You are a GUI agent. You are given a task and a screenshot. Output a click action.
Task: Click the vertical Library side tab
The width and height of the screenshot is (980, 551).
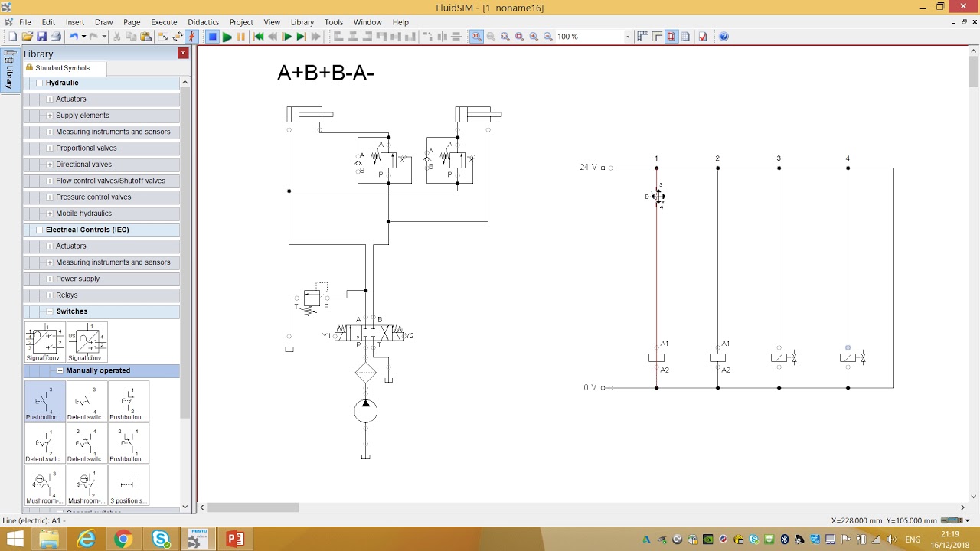(9, 70)
